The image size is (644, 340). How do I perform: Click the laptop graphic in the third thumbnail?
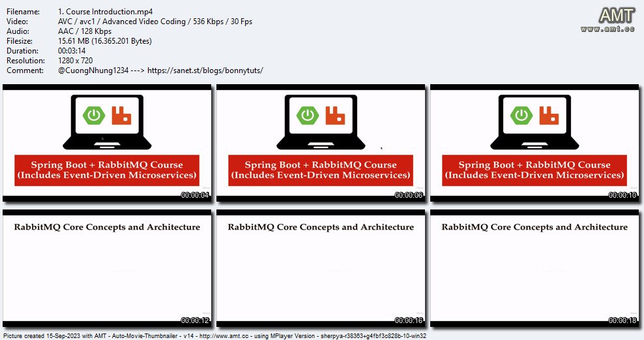point(534,122)
